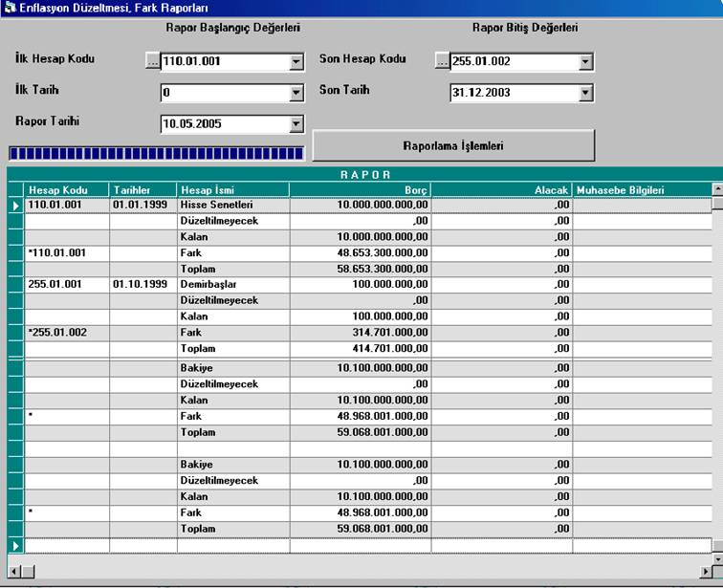Select the Hisse Senetleri row cell
The height and width of the screenshot is (588, 723).
click(x=233, y=205)
